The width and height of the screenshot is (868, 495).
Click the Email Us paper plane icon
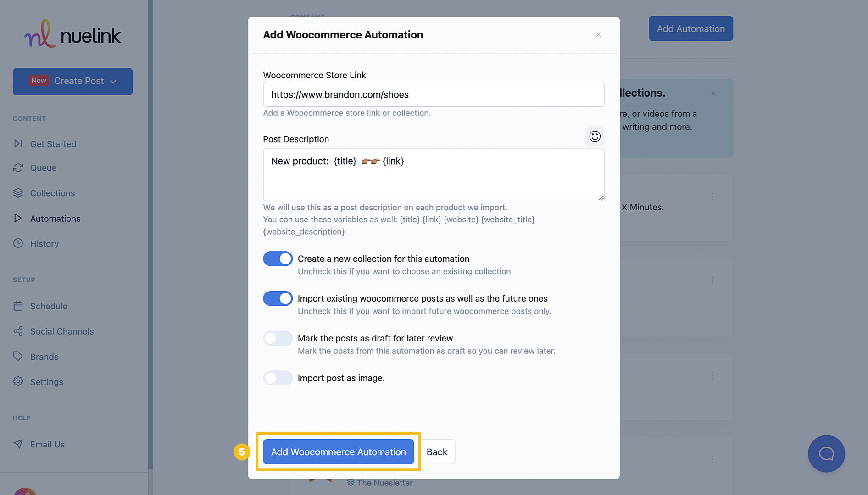18,444
